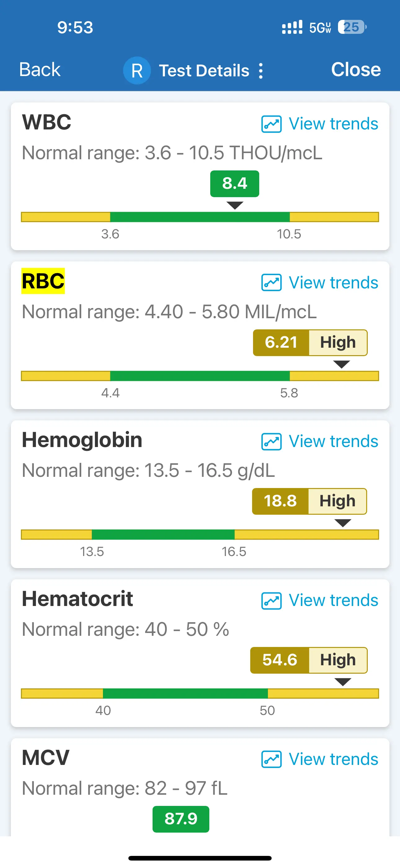
Task: Tap the highlighted RBC test name
Action: point(43,281)
